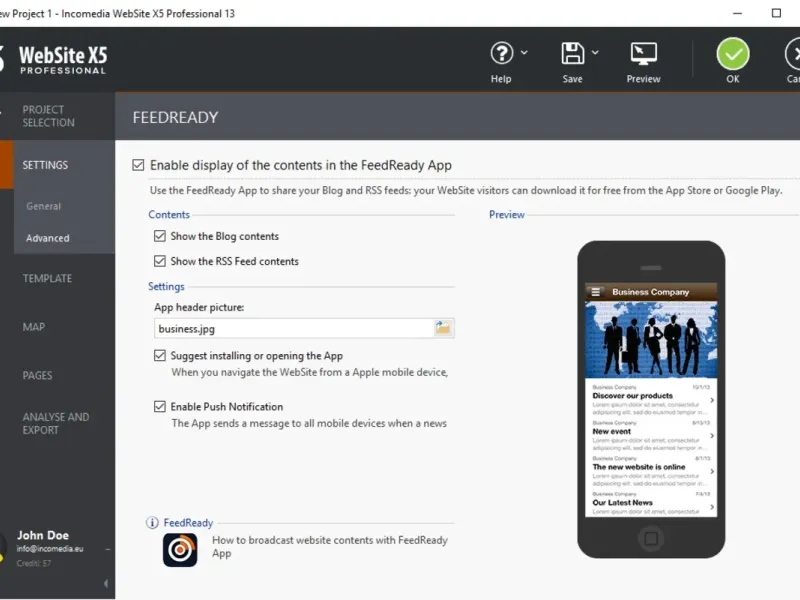800x600 pixels.
Task: Go to Project Selection step
Action: (x=48, y=116)
